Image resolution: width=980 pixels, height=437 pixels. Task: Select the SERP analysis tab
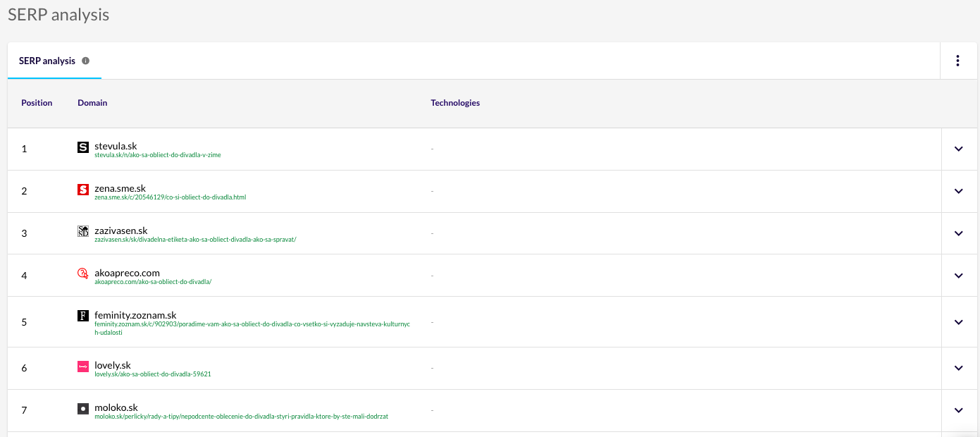point(54,61)
